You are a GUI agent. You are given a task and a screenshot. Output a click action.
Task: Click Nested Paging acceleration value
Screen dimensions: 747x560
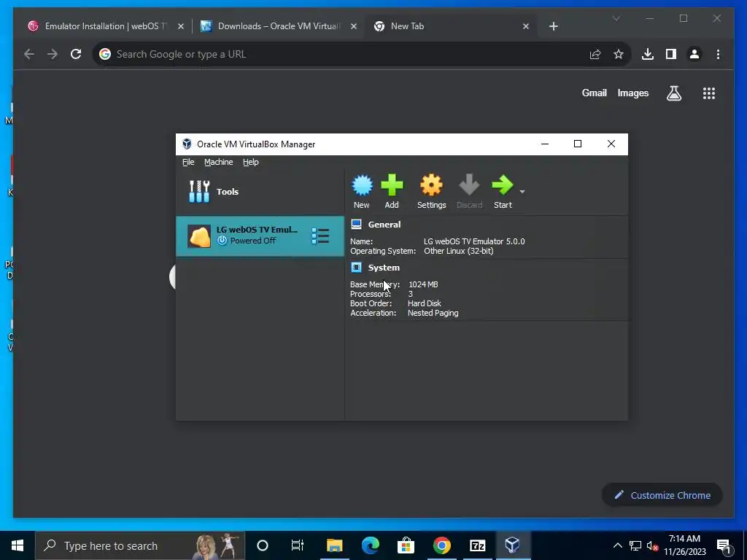pos(433,313)
